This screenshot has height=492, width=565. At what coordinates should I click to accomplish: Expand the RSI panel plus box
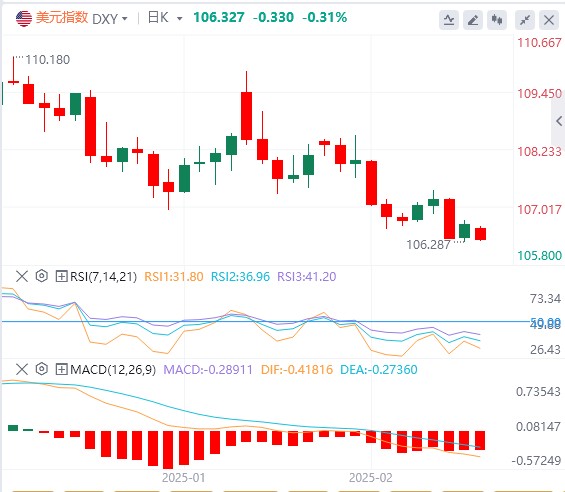61,276
